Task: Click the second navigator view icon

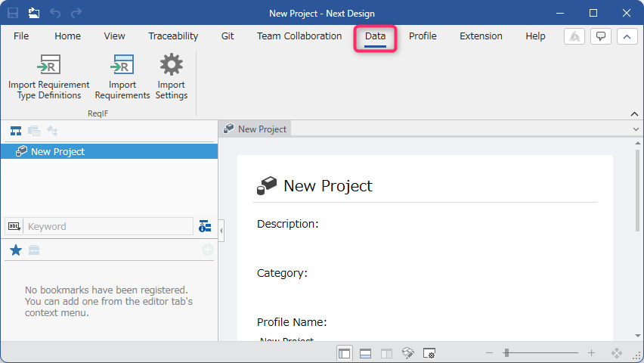Action: point(34,131)
